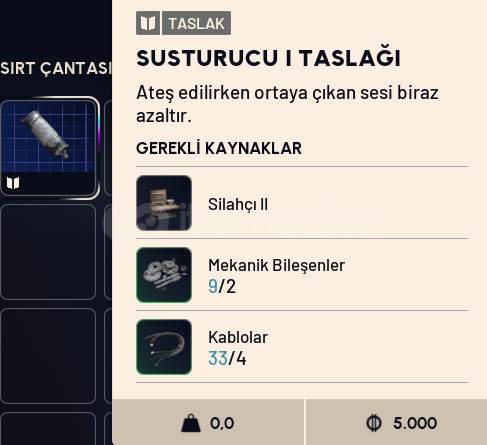Click the 33/4 cables count
Screen dimensions: 487x445
(227, 358)
